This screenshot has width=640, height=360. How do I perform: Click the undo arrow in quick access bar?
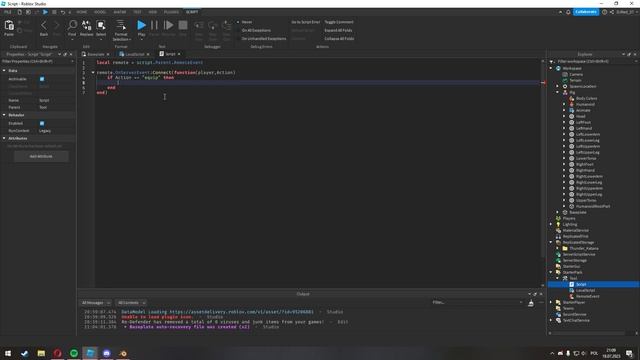click(63, 12)
